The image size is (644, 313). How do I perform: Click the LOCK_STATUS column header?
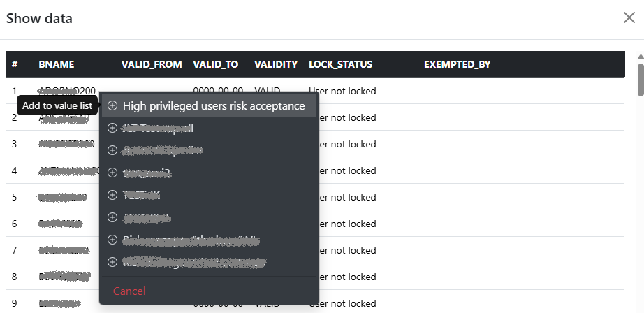click(340, 64)
